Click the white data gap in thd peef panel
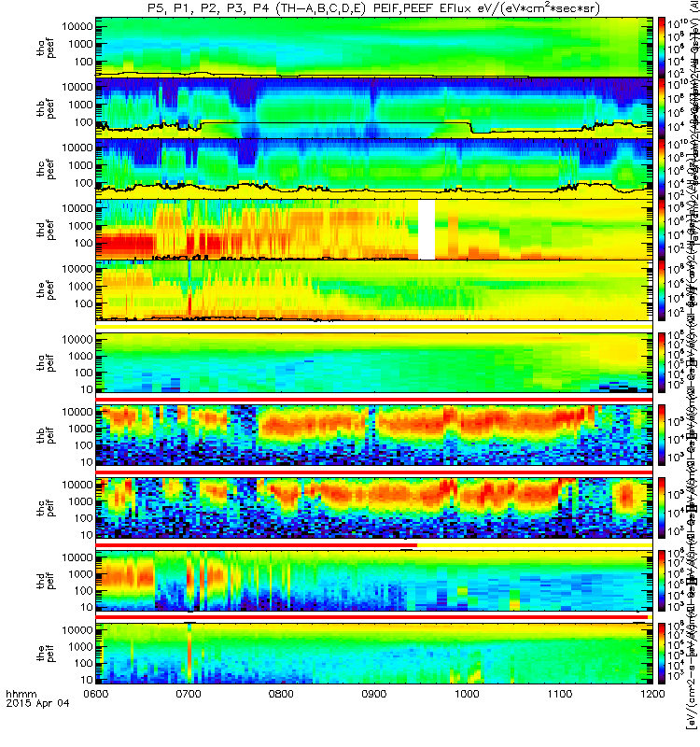The height and width of the screenshot is (747, 700). (x=427, y=230)
